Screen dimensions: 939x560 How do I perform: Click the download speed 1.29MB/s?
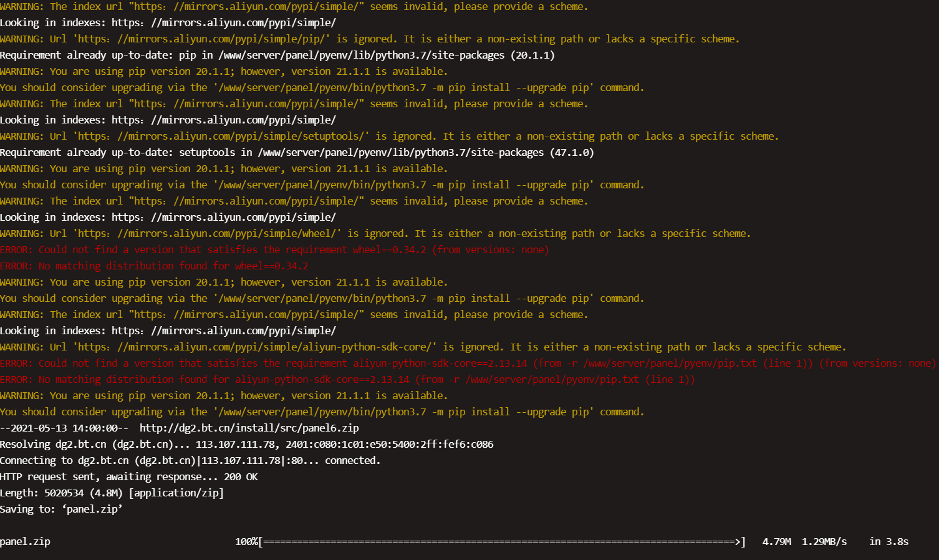coord(824,541)
